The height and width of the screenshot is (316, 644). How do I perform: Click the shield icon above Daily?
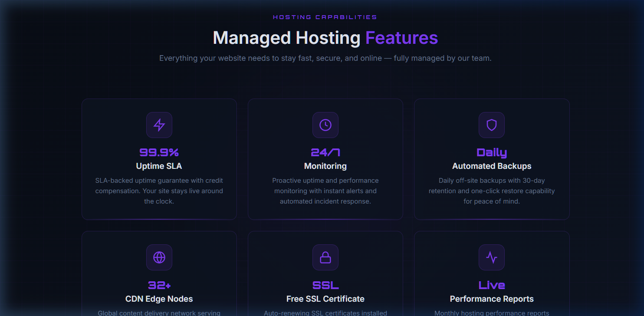(492, 125)
